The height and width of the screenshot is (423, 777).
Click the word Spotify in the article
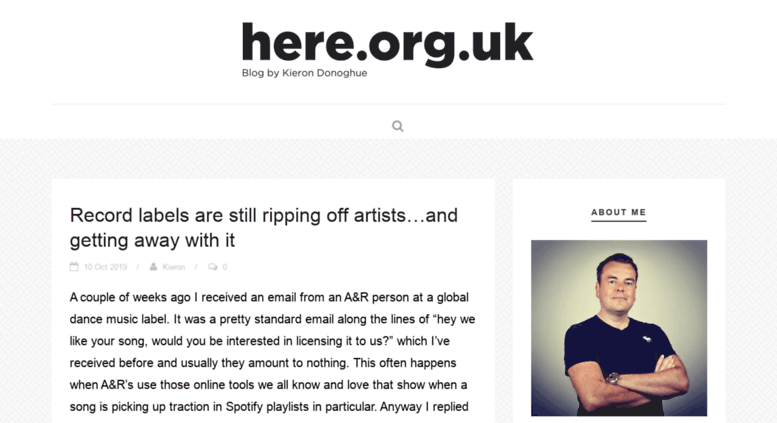tap(244, 407)
